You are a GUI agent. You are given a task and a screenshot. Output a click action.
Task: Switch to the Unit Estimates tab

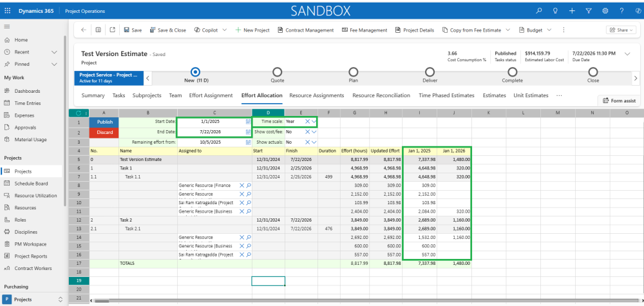tap(531, 95)
